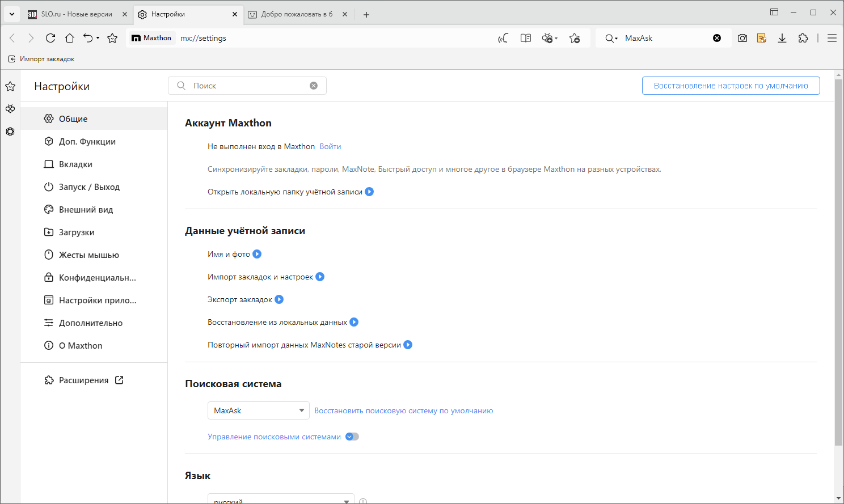Open Reader mode book icon
The image size is (844, 504).
click(x=526, y=38)
